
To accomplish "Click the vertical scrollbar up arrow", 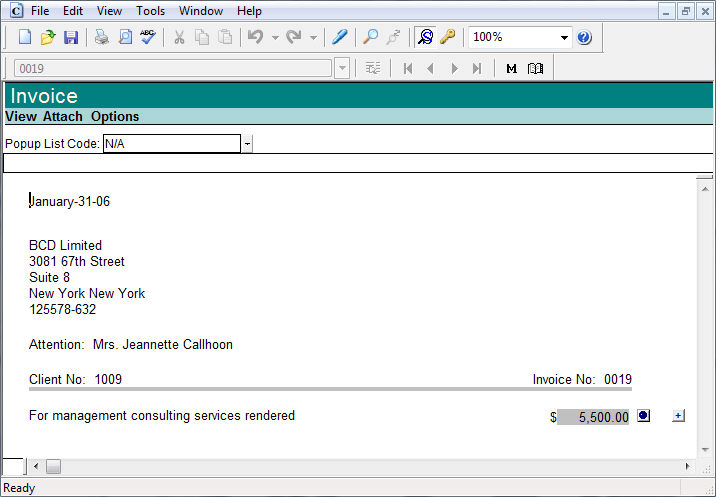I will coord(705,189).
